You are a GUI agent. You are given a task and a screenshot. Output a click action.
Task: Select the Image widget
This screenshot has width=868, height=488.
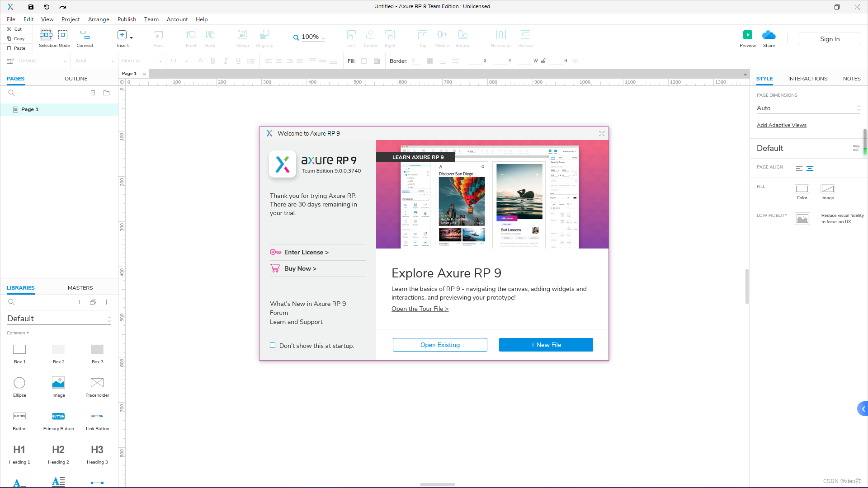[x=58, y=387]
